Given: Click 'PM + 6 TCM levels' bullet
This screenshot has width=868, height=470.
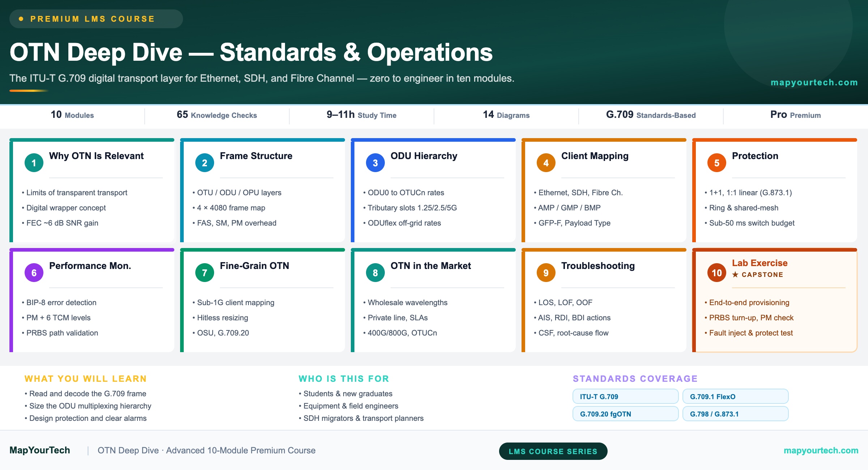Looking at the screenshot, I should click(56, 318).
